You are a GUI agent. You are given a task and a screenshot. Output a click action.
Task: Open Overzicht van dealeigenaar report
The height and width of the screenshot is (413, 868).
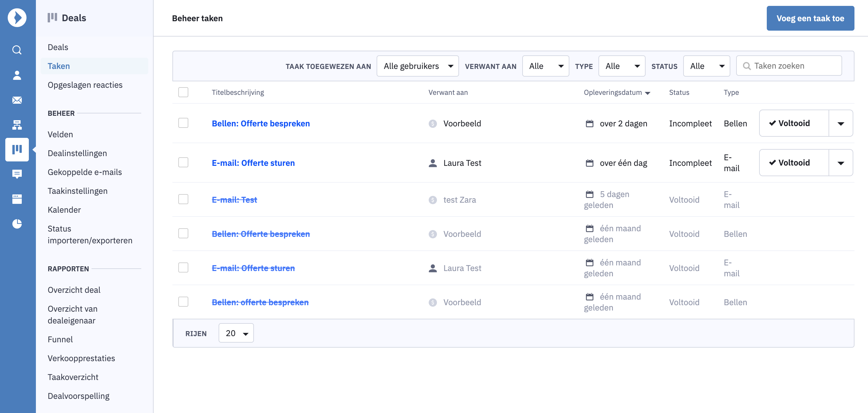72,315
